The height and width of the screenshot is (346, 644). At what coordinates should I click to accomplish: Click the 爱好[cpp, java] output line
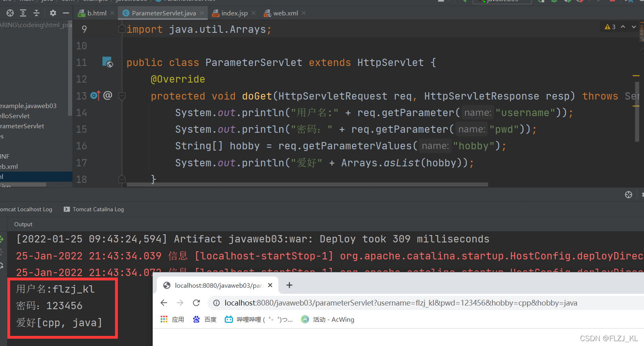point(59,323)
